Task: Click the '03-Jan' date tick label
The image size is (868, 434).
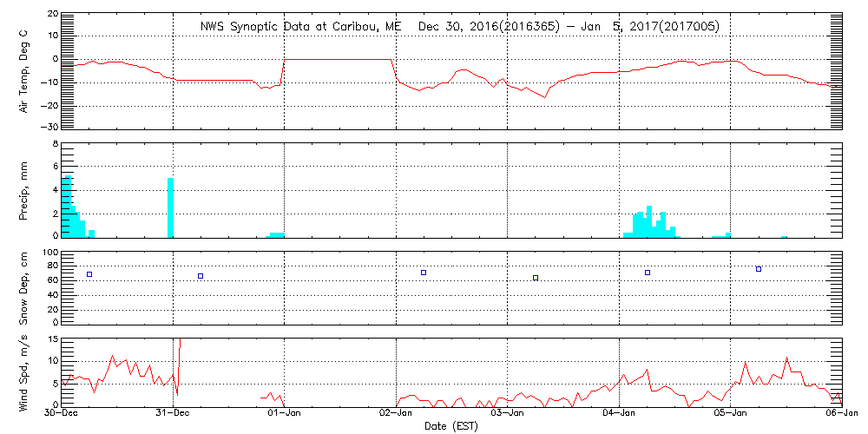Action: 507,413
